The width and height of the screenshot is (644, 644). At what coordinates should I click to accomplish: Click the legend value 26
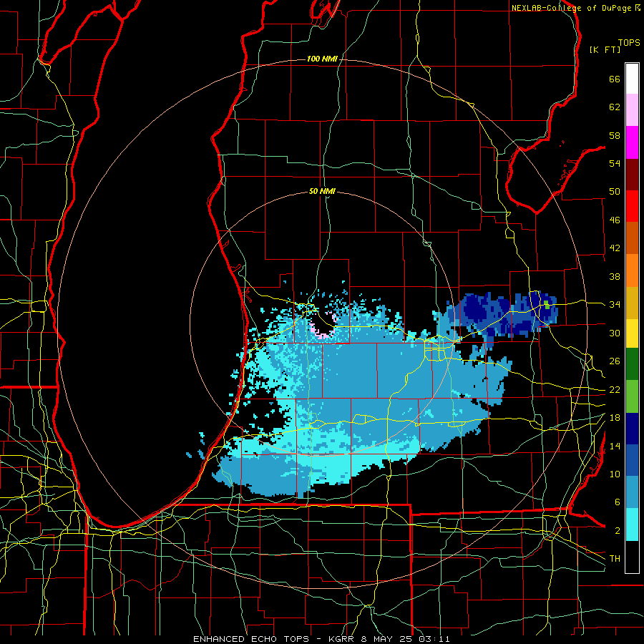(x=615, y=361)
